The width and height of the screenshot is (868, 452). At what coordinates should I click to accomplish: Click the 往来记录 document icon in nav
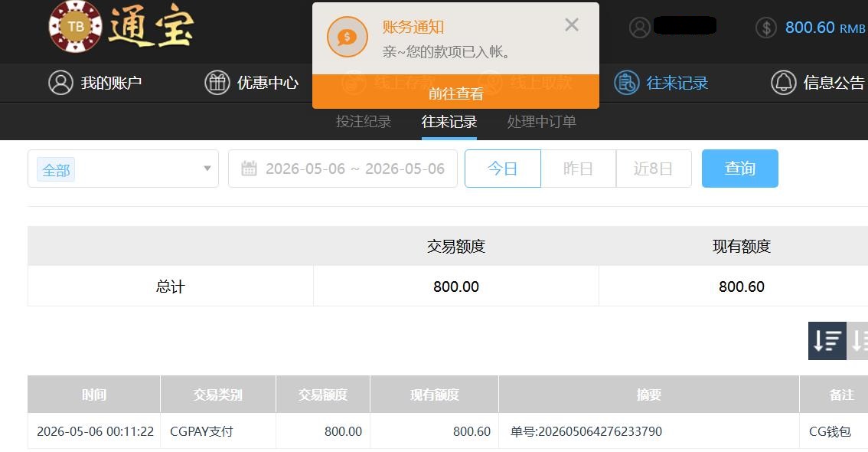point(627,83)
